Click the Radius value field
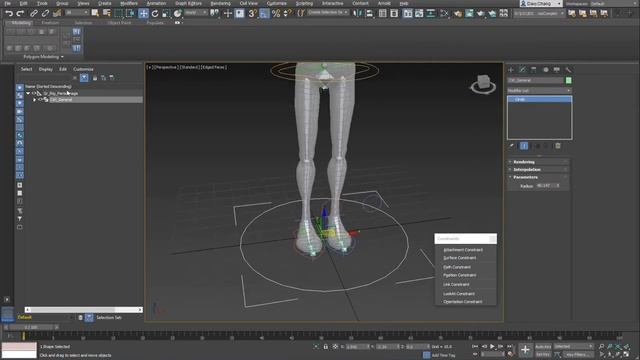640x360 pixels. (546, 186)
